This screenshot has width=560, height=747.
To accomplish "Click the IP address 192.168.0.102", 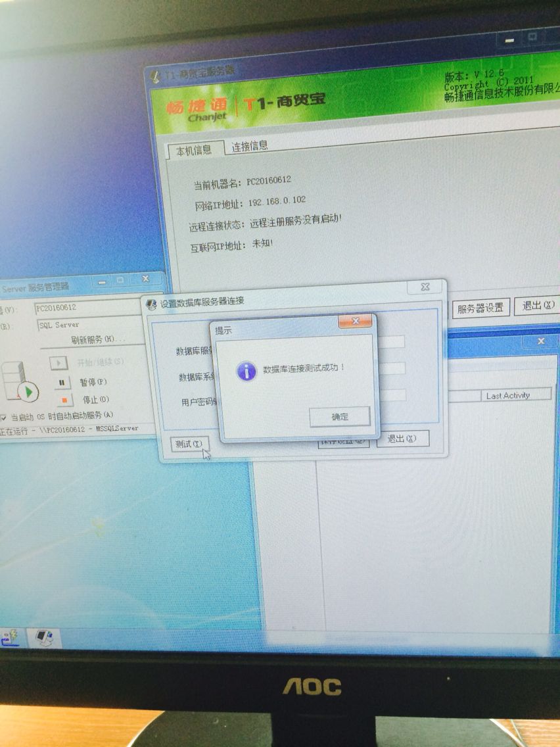I will click(277, 201).
